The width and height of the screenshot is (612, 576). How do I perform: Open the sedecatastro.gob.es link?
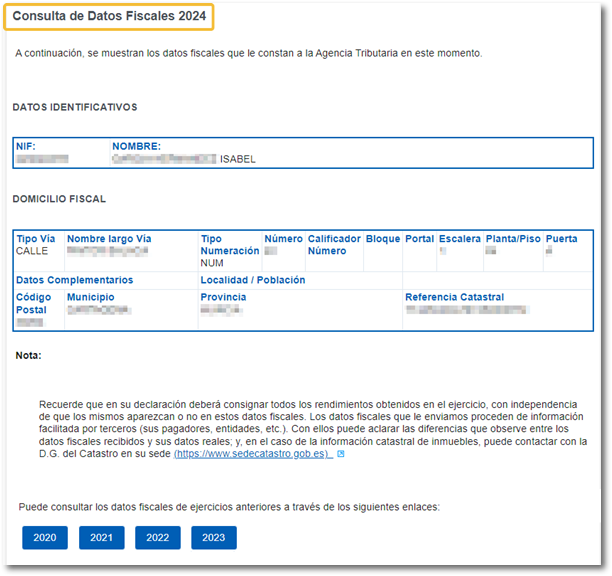point(252,454)
